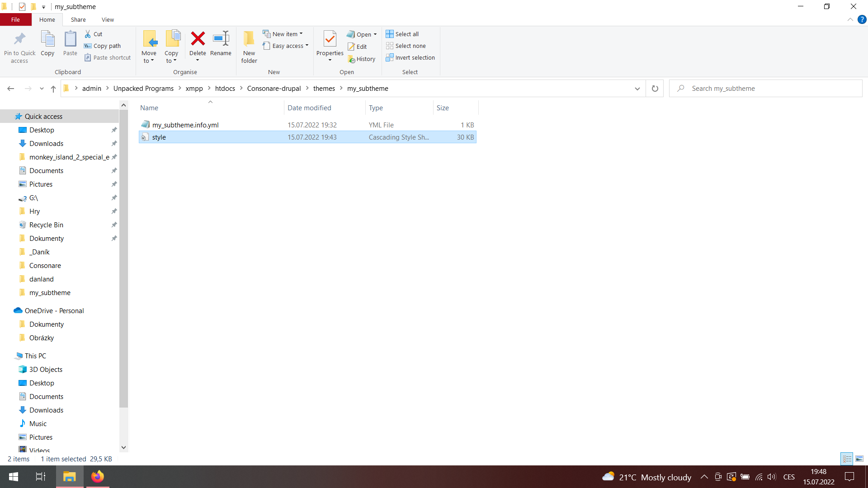Open Quick Access Toolbar customize dropdown

coord(43,7)
